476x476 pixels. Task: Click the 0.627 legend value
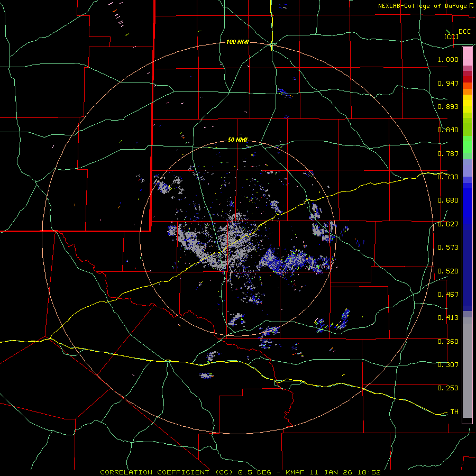(448, 224)
